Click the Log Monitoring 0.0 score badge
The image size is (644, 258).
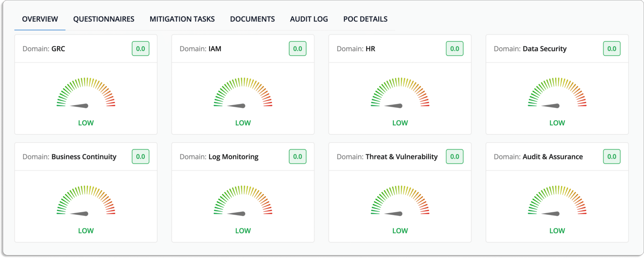click(297, 157)
